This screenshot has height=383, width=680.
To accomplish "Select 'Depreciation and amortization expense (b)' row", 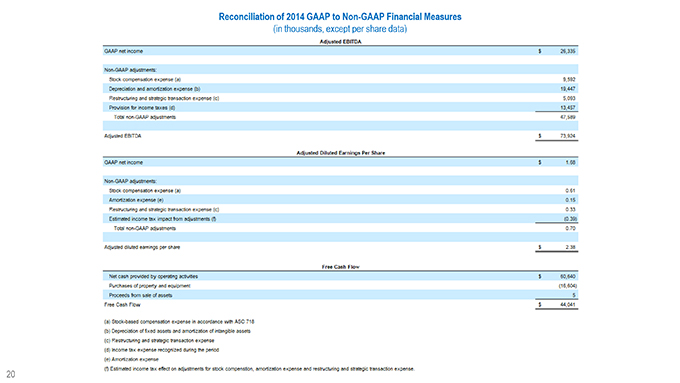I will click(x=340, y=88).
